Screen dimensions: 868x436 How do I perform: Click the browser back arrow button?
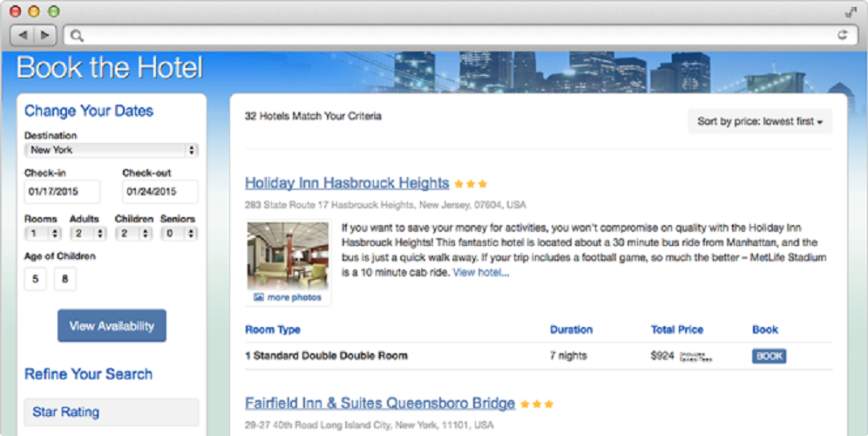coord(23,35)
